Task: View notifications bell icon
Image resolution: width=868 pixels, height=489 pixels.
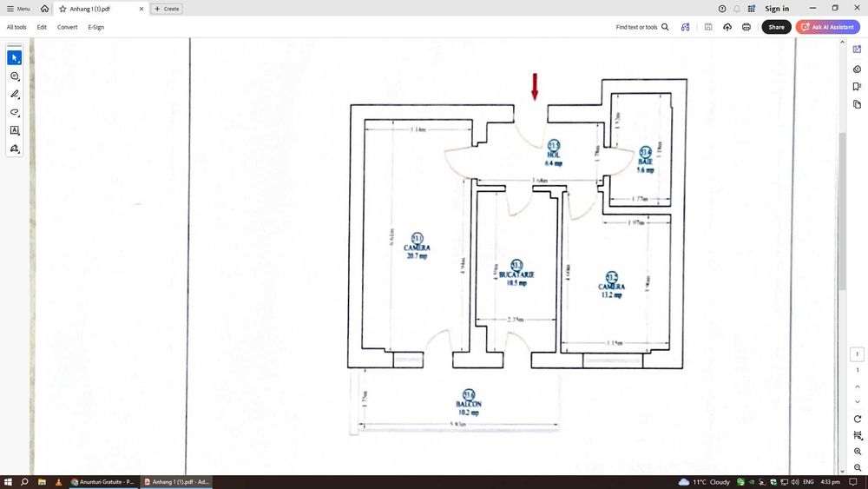Action: (x=737, y=9)
